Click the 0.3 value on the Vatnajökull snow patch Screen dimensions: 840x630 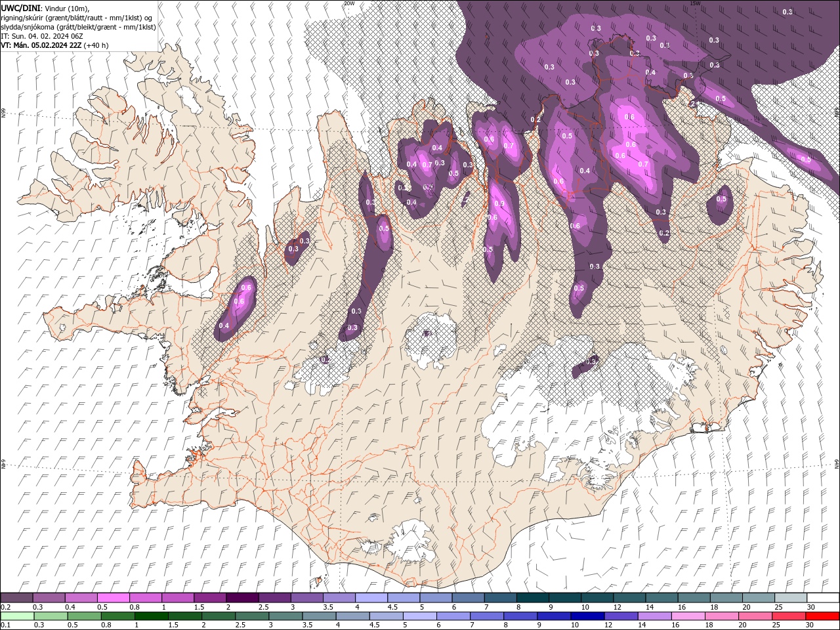click(591, 361)
